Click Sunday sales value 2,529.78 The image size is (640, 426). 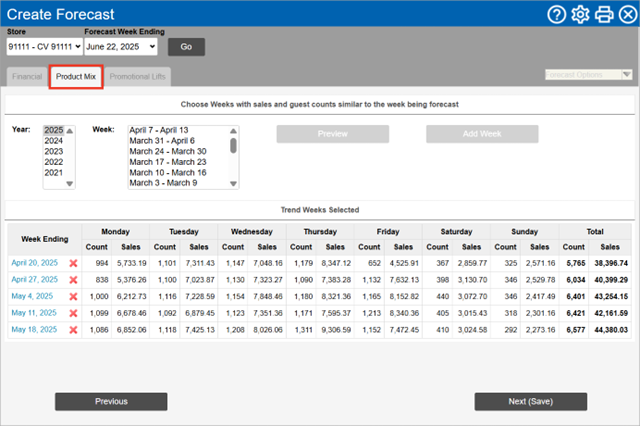pyautogui.click(x=540, y=280)
